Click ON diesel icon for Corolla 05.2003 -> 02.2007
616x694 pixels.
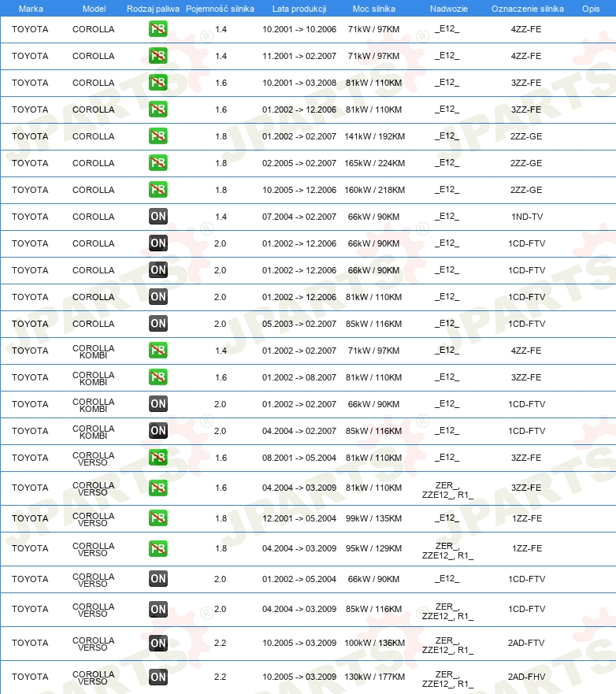(158, 324)
